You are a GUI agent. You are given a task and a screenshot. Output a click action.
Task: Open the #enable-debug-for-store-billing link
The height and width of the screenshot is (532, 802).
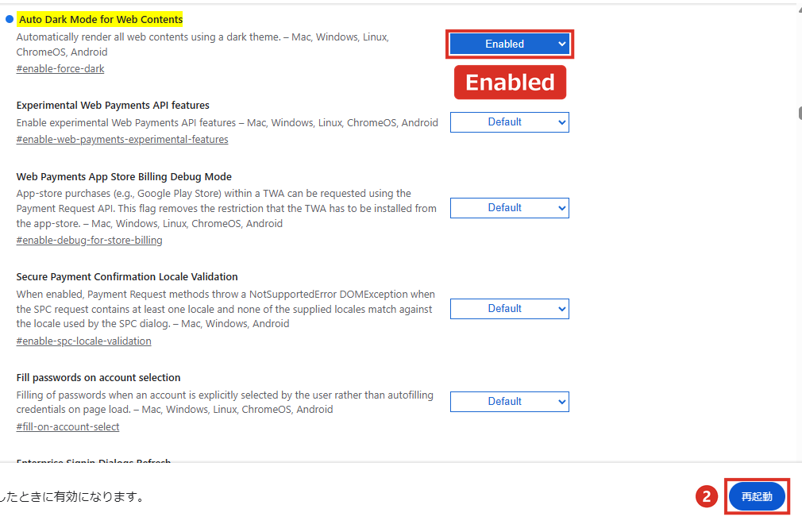coord(90,240)
